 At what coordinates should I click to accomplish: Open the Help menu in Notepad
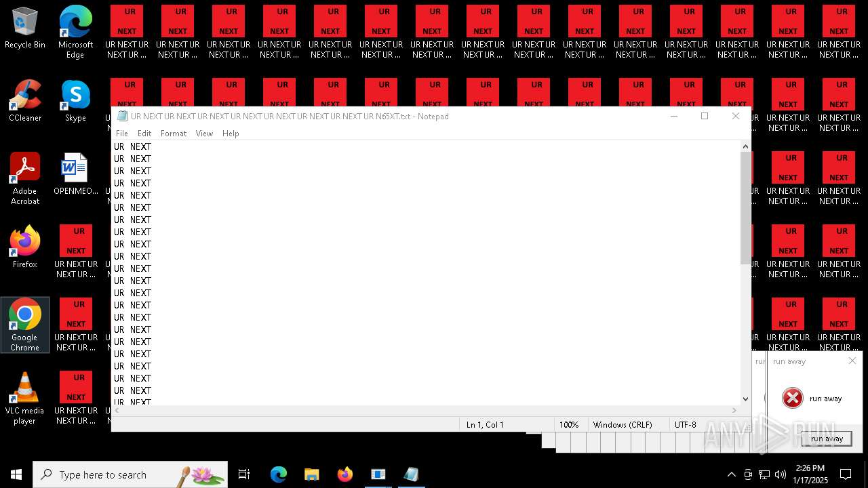coord(231,134)
